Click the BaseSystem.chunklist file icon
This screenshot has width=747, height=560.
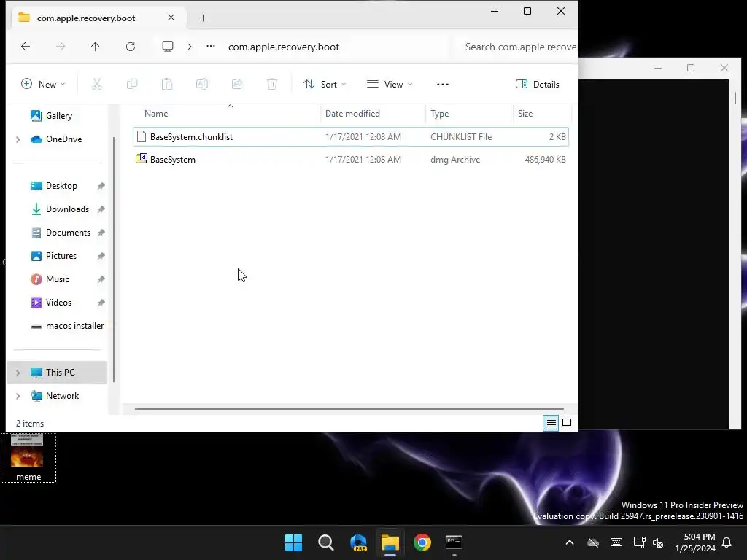pos(141,136)
